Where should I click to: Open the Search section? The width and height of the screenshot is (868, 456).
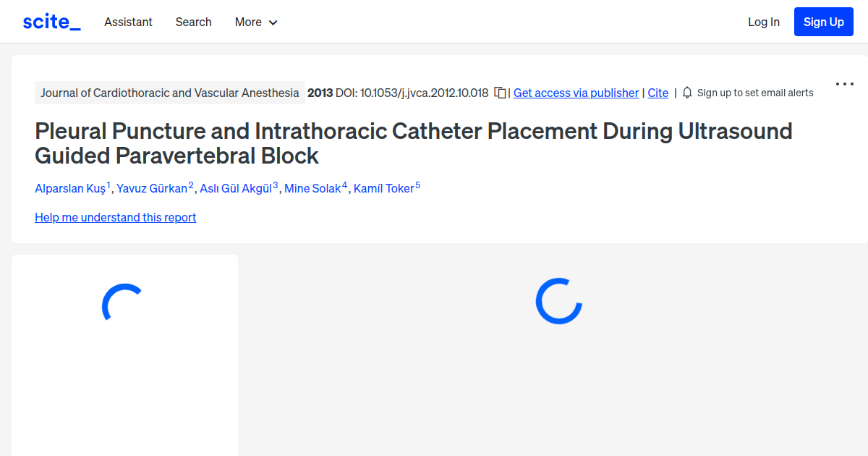coord(193,22)
